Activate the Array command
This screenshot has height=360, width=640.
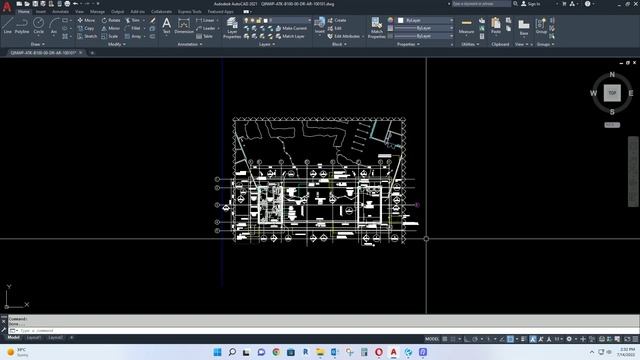[133, 36]
